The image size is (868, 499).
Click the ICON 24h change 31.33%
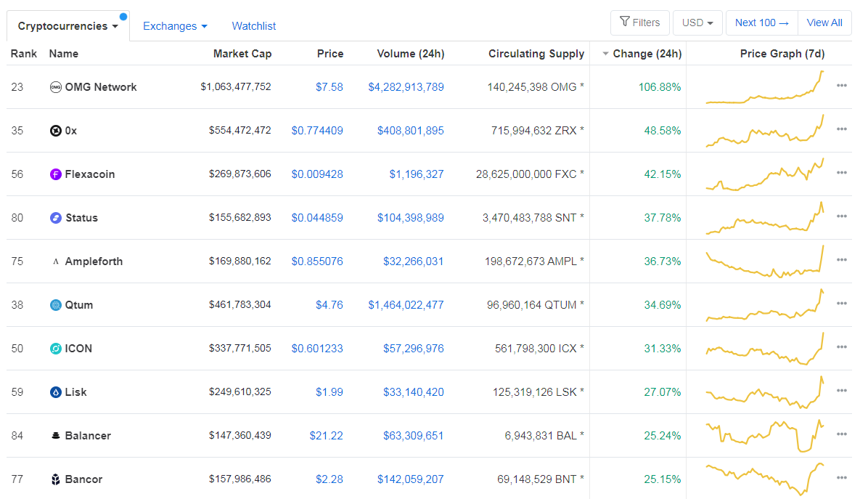[662, 349]
